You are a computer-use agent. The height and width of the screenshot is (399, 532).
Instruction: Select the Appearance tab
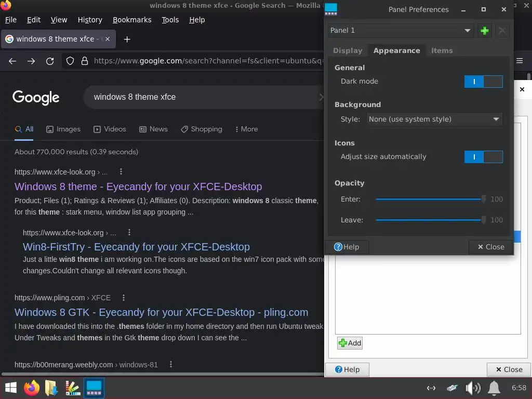pyautogui.click(x=396, y=50)
